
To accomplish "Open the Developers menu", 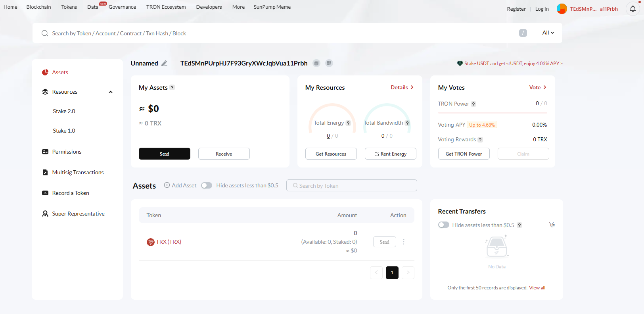I will (x=209, y=7).
